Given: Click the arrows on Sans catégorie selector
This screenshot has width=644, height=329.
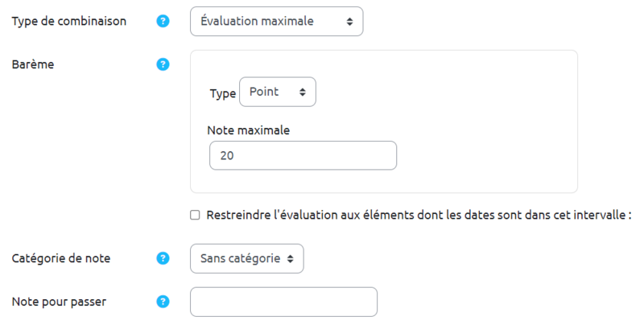Looking at the screenshot, I should point(290,258).
